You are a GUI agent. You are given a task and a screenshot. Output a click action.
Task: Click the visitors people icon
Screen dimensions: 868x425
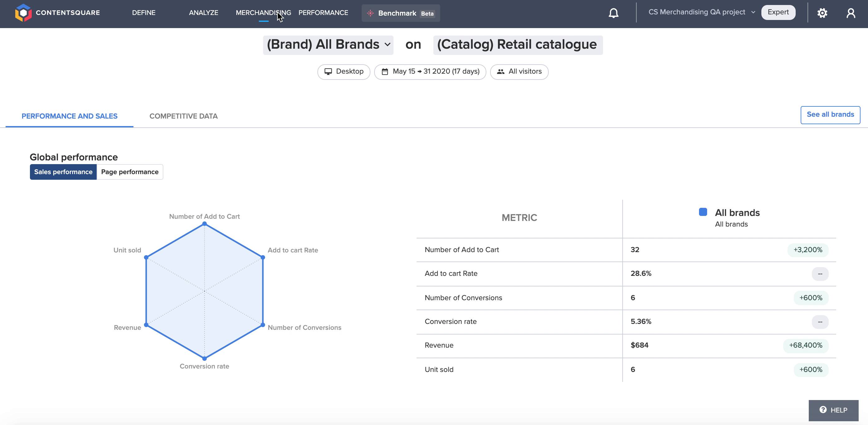click(x=501, y=71)
